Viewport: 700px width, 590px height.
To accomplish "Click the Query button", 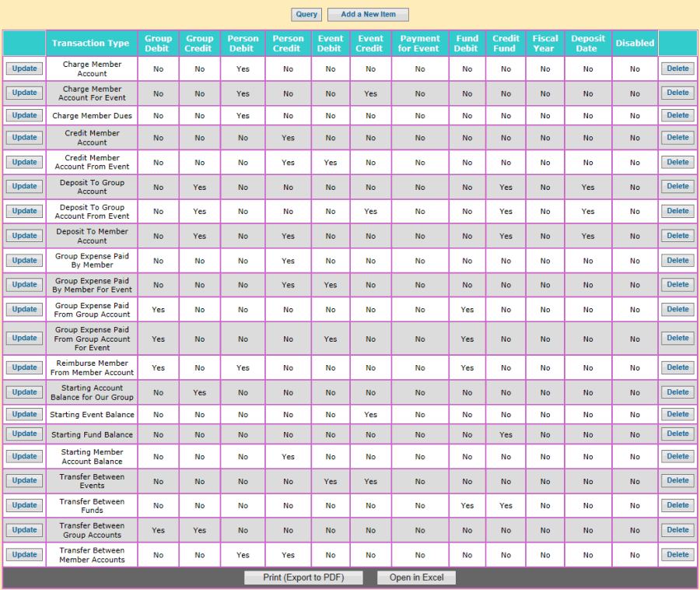I will pyautogui.click(x=306, y=14).
